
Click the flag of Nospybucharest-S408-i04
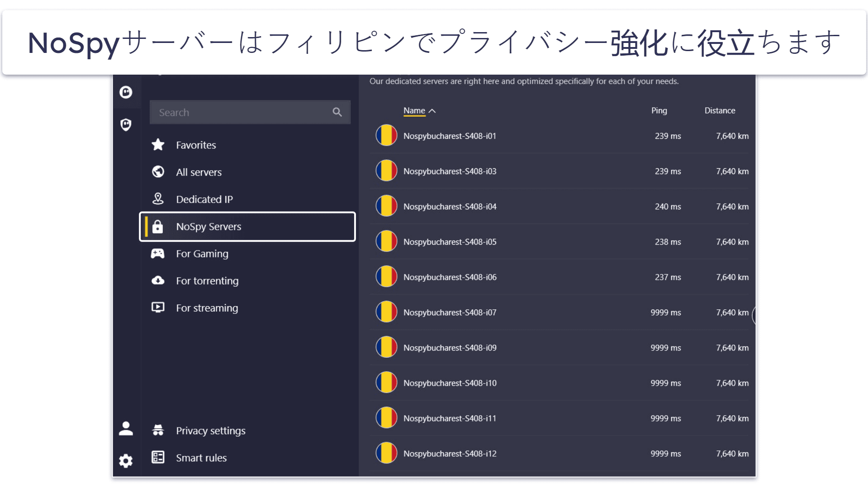click(386, 206)
